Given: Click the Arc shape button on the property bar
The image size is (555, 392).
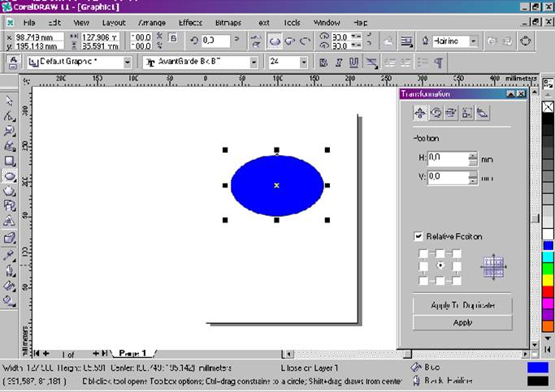Looking at the screenshot, I should tap(305, 41).
